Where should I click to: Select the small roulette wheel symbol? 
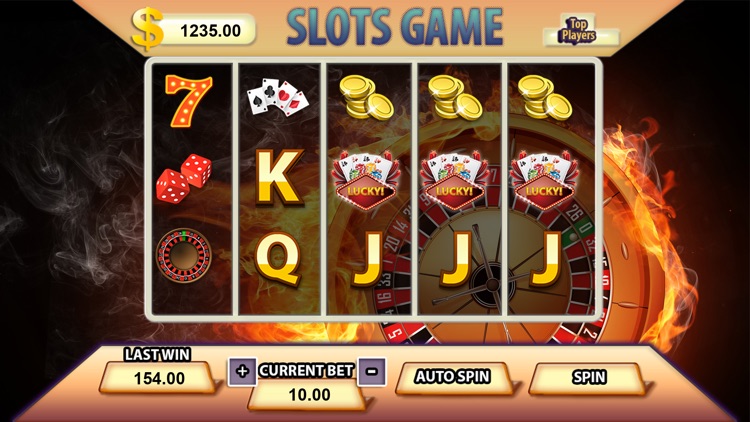click(x=184, y=255)
